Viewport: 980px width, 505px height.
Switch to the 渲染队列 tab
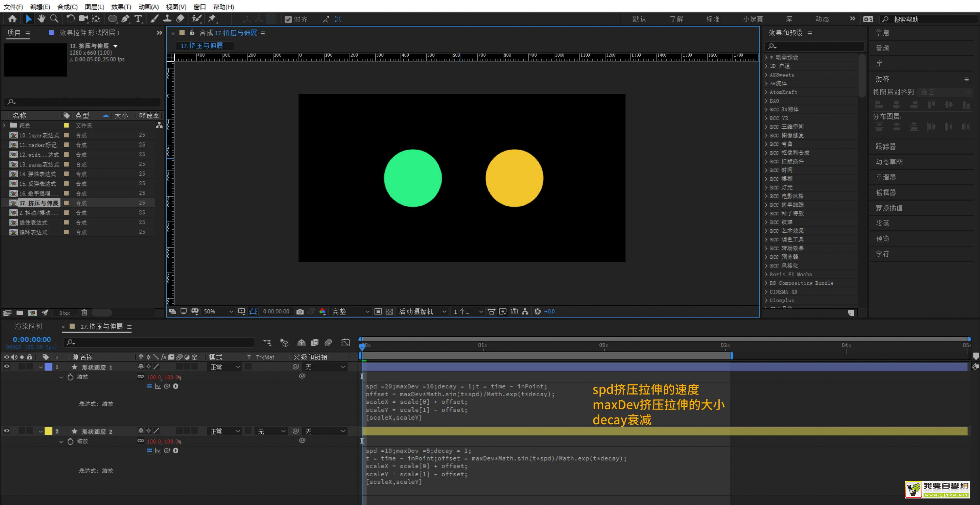click(x=28, y=327)
